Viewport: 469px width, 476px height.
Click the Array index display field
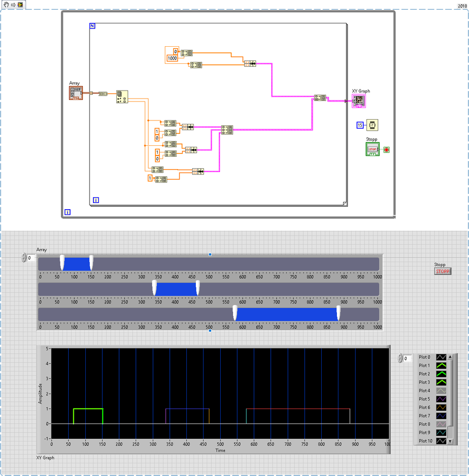[x=31, y=258]
